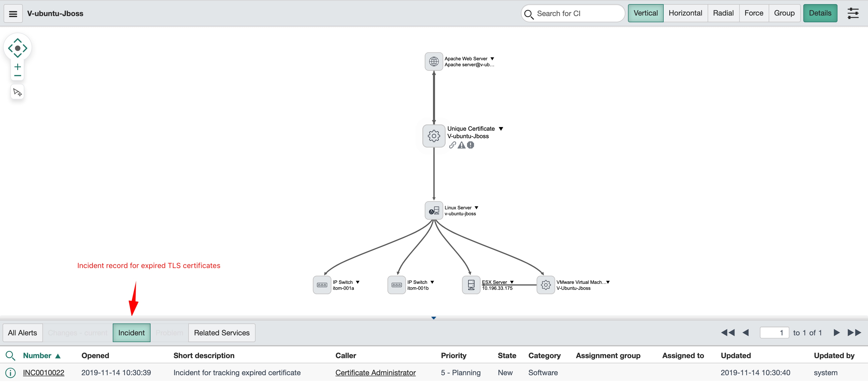868x384 pixels.
Task: Open the Certificate Administrator caller record
Action: point(375,373)
